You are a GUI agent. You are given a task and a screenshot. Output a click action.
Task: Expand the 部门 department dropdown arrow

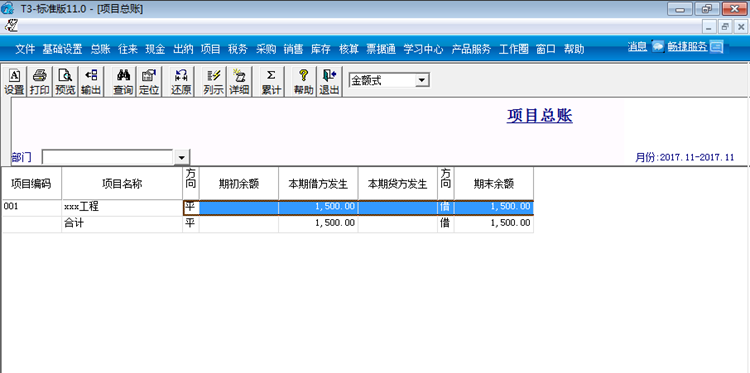coord(181,157)
